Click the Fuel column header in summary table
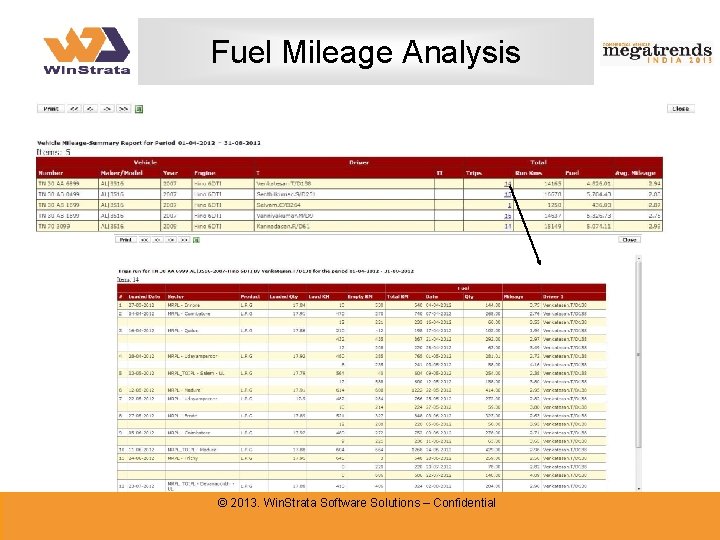The height and width of the screenshot is (540, 720). 572,173
